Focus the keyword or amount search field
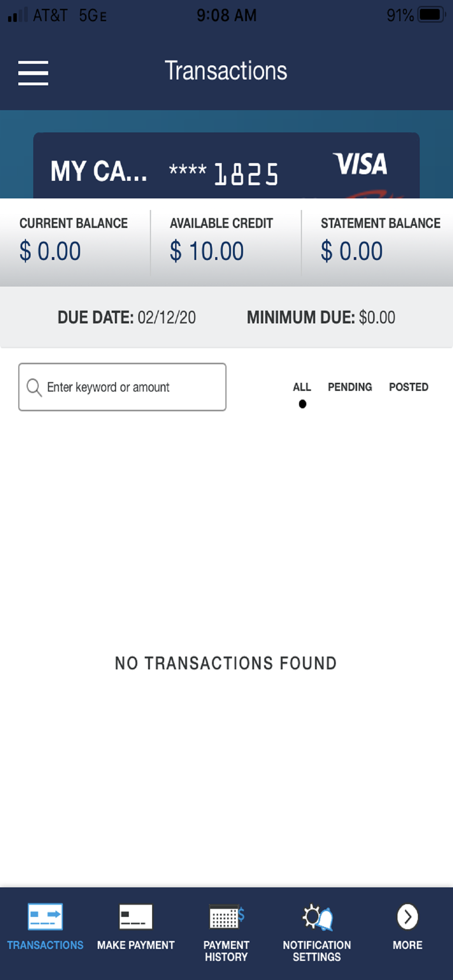The width and height of the screenshot is (453, 980). (122, 387)
